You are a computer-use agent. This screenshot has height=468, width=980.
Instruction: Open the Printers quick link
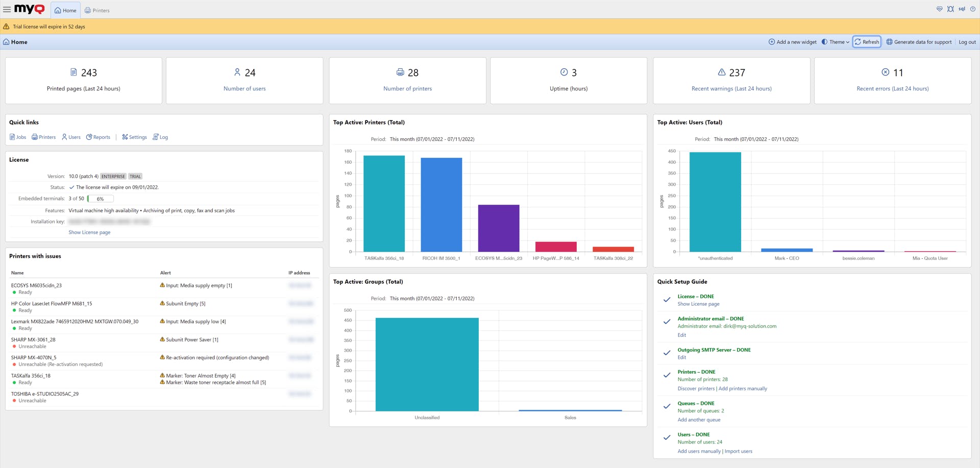[x=43, y=137]
